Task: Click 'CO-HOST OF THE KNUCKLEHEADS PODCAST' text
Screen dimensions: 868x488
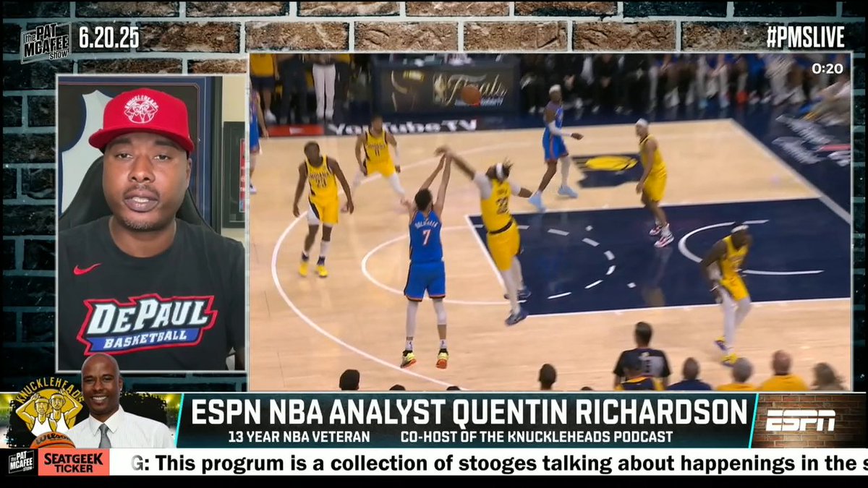Action: [537, 437]
